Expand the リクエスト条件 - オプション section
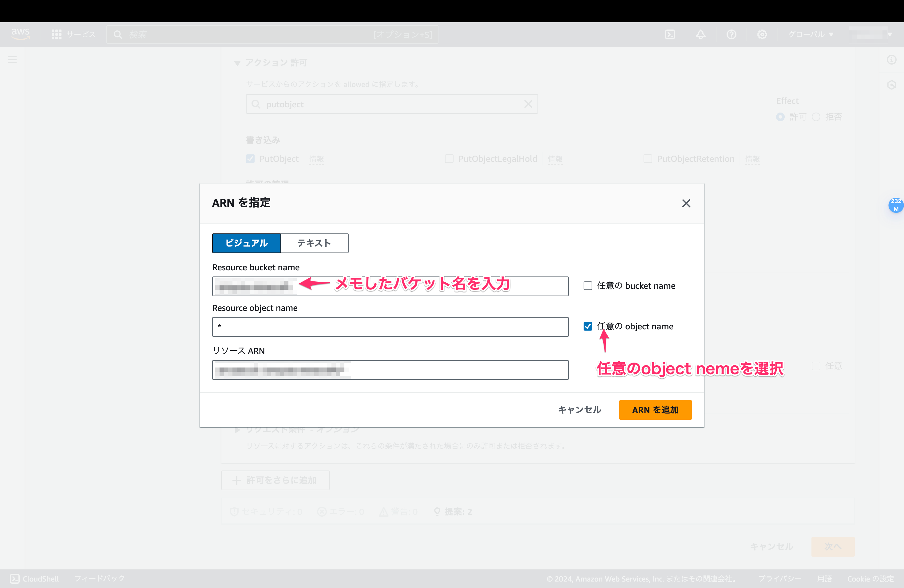904x588 pixels. (x=237, y=429)
